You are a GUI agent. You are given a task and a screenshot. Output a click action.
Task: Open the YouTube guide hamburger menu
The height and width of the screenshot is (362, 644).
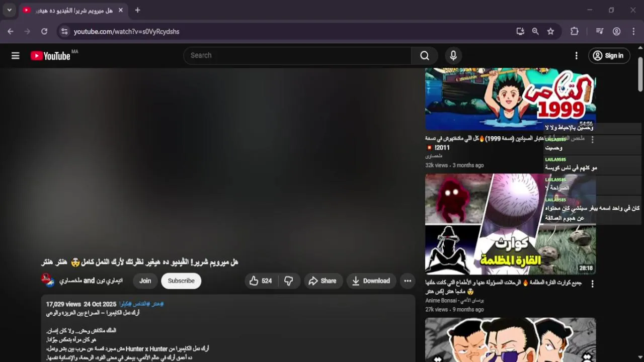click(16, 56)
